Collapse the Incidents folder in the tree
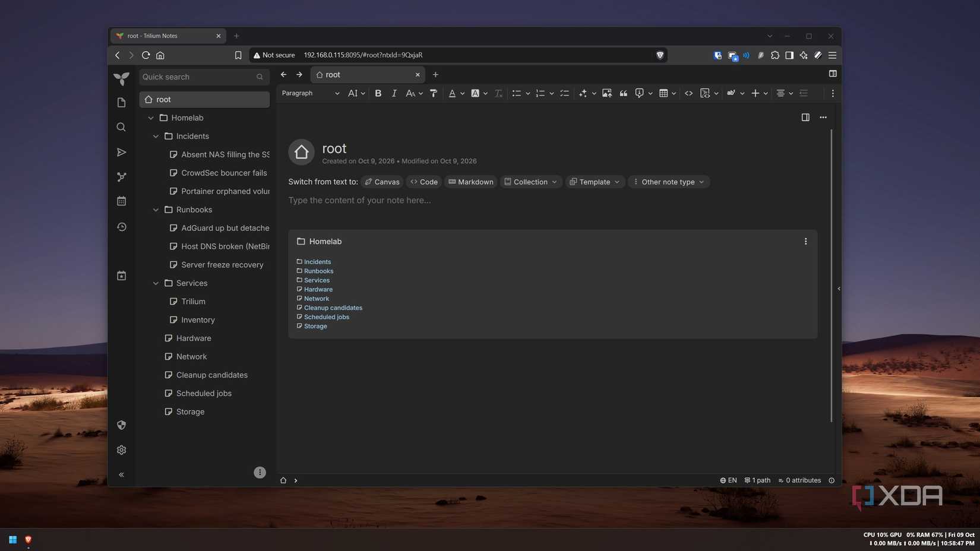Image resolution: width=980 pixels, height=551 pixels. (x=156, y=137)
